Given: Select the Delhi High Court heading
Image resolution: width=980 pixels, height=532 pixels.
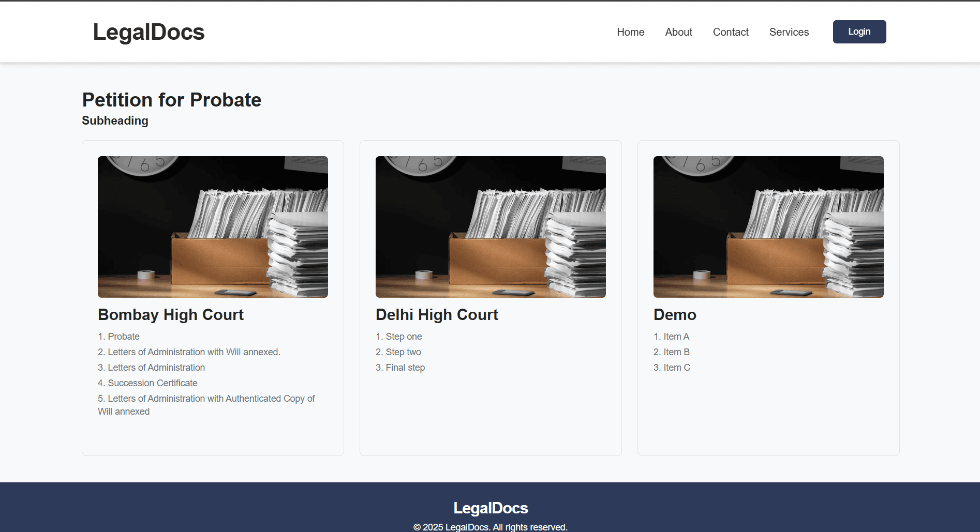Looking at the screenshot, I should [437, 314].
